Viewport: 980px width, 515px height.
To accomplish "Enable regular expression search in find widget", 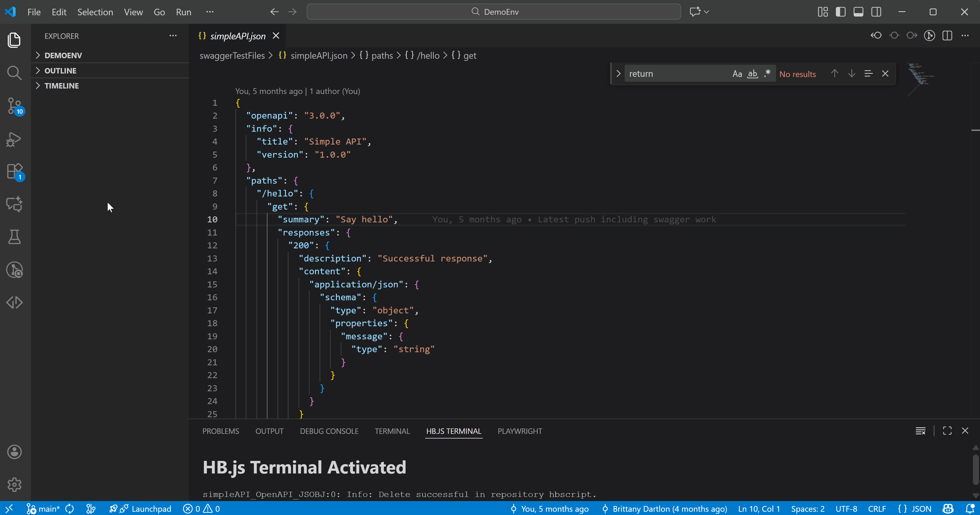I will pyautogui.click(x=767, y=73).
